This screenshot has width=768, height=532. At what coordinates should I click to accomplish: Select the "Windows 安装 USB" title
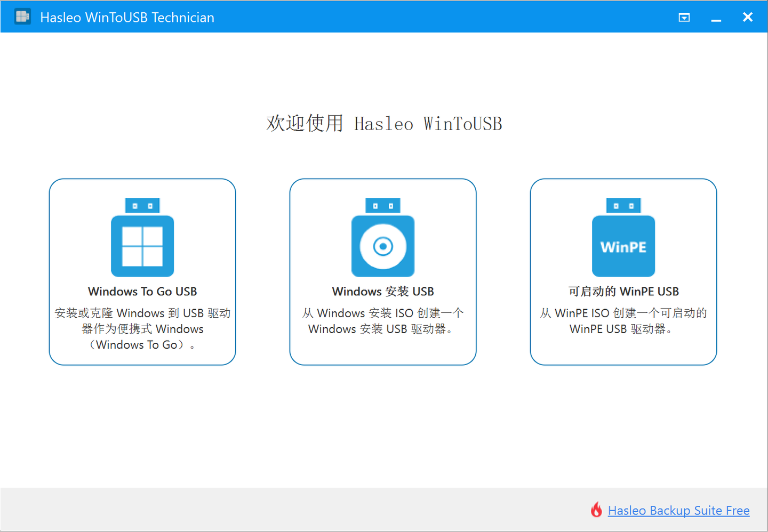click(x=383, y=292)
